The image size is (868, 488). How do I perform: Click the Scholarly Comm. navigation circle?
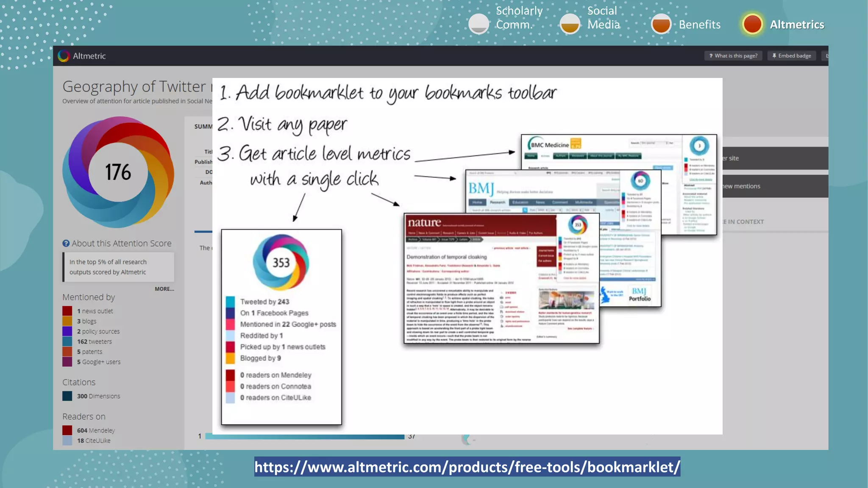click(x=479, y=24)
